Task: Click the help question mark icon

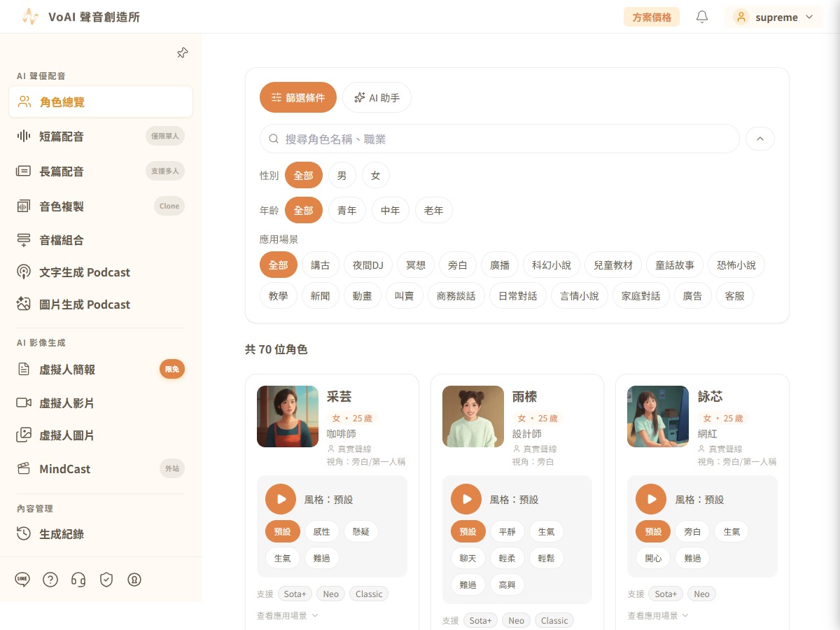Action: coord(50,580)
